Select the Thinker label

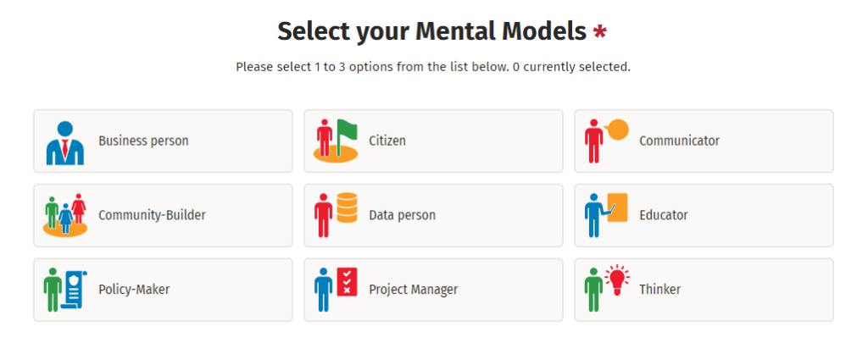[x=659, y=290]
